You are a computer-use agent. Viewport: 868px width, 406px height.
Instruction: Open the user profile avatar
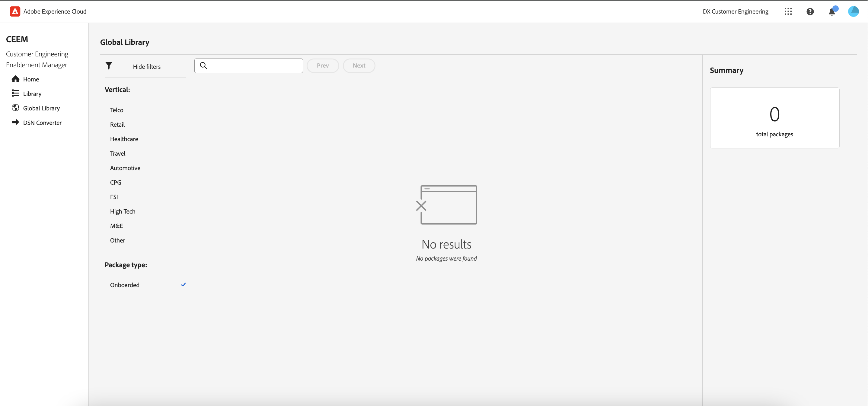coord(853,11)
